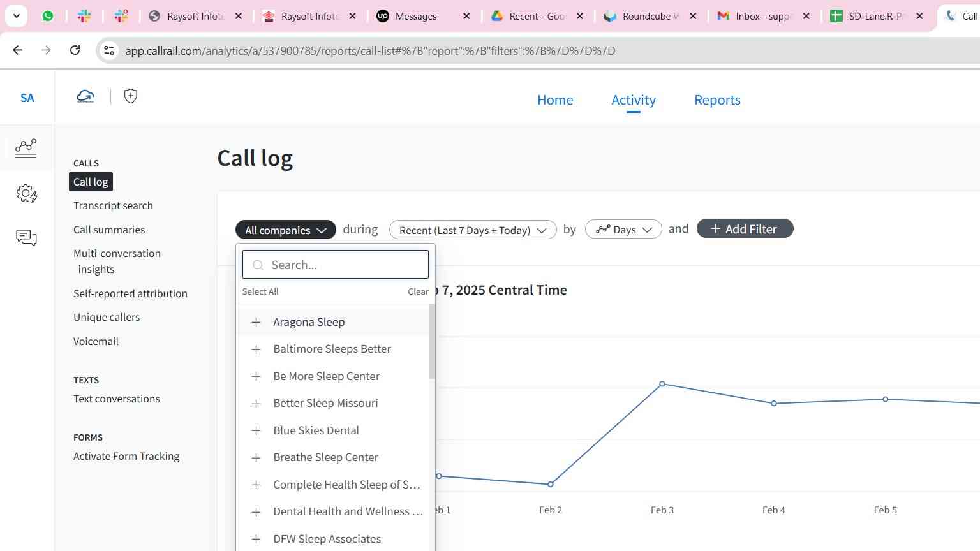Add DFW Sleep Associates plus icon
The image size is (980, 551).
256,539
